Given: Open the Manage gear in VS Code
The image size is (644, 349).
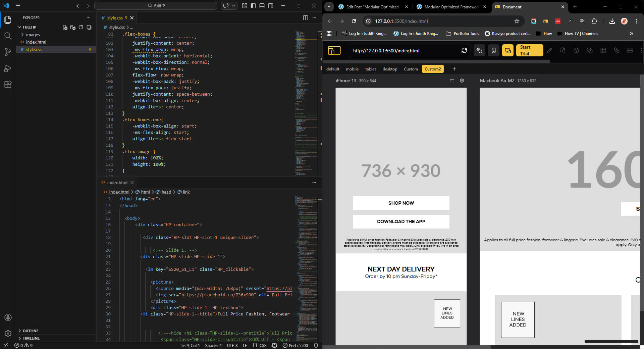Looking at the screenshot, I should coord(8,334).
